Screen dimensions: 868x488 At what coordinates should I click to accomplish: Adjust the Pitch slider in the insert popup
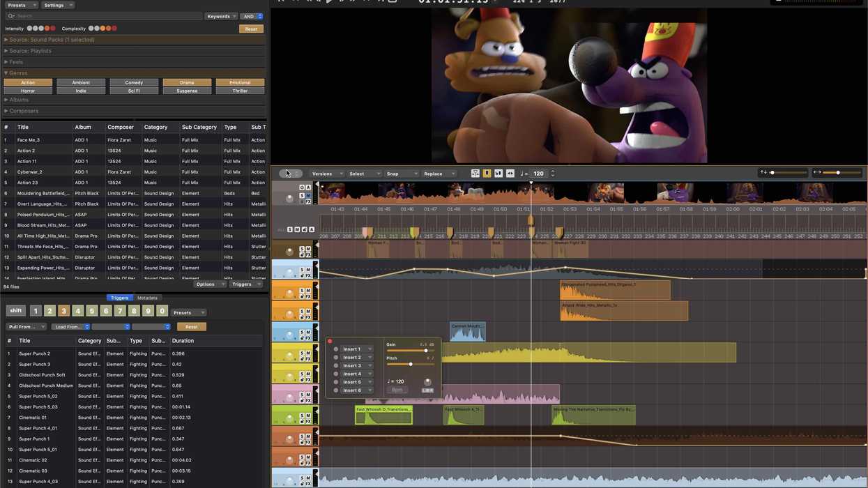pyautogui.click(x=410, y=364)
